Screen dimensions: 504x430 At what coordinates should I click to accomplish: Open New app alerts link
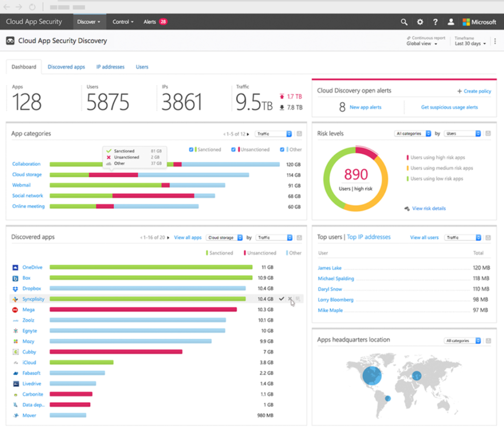(366, 107)
